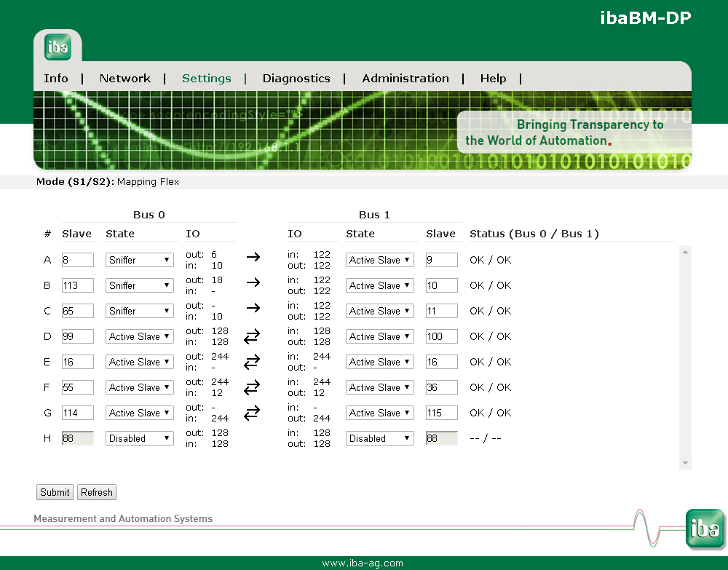
Task: Click the scroll up arrow of list
Action: [x=684, y=252]
